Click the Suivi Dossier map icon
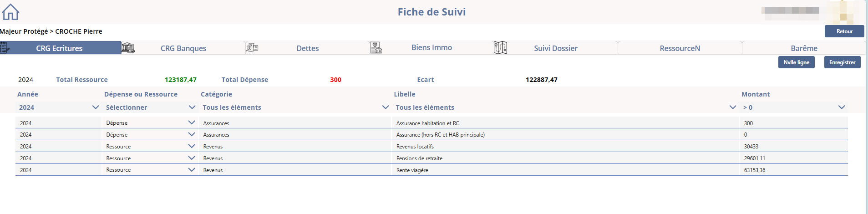Image resolution: width=868 pixels, height=214 pixels. click(x=500, y=47)
